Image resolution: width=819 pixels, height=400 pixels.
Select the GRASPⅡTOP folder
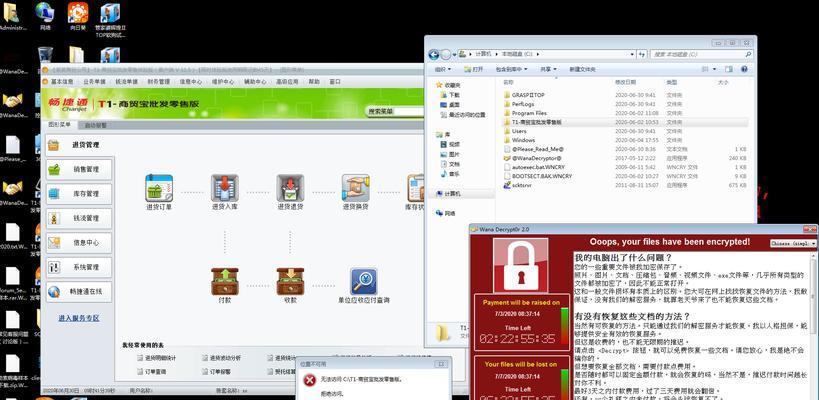[x=625, y=95]
